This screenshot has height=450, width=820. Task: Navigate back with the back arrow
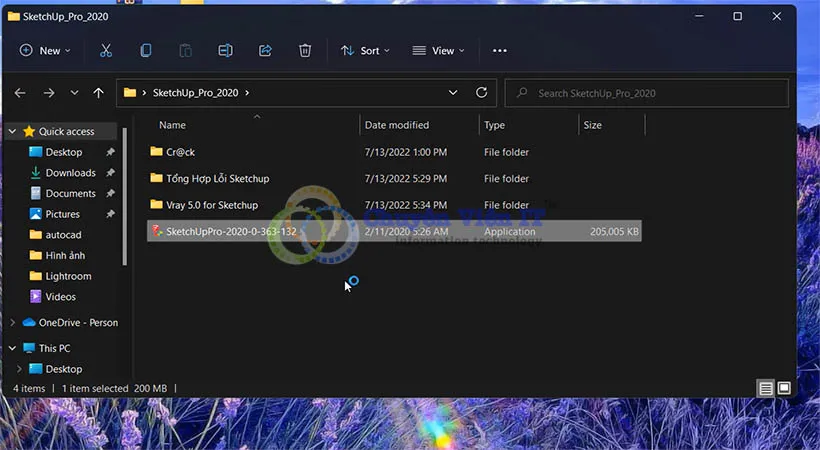(x=20, y=93)
